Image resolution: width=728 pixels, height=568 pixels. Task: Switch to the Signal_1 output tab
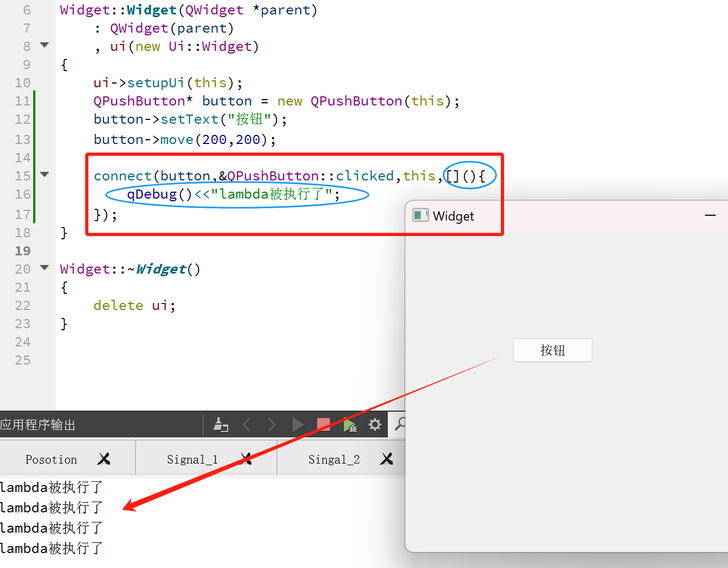pos(192,459)
